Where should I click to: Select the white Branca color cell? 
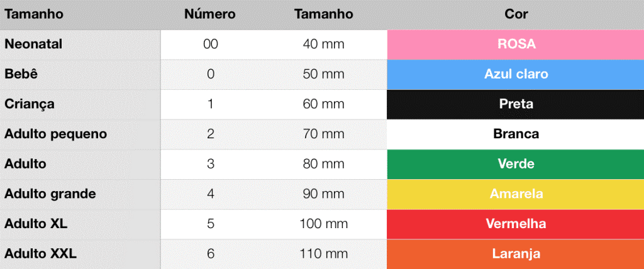(x=516, y=134)
